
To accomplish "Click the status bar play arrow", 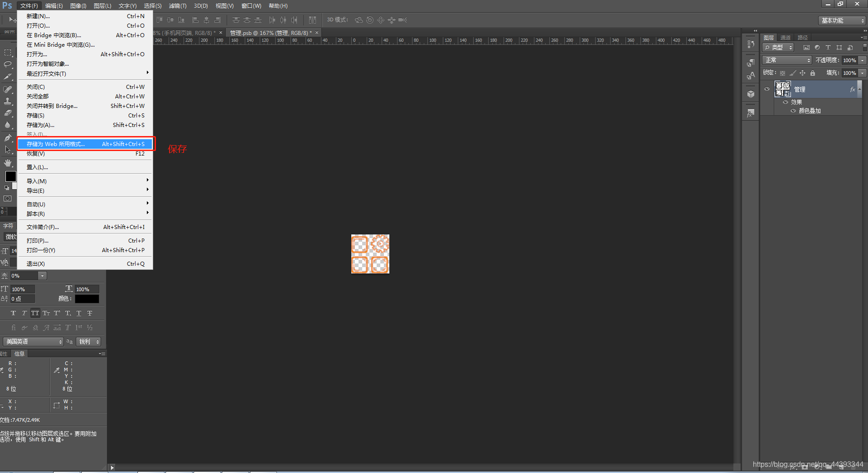I will pos(112,468).
